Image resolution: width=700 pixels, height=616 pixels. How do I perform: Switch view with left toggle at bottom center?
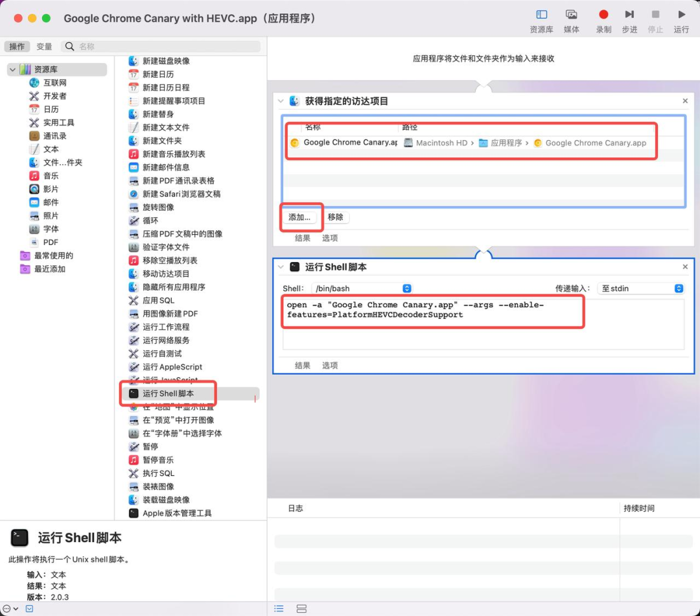click(x=279, y=608)
